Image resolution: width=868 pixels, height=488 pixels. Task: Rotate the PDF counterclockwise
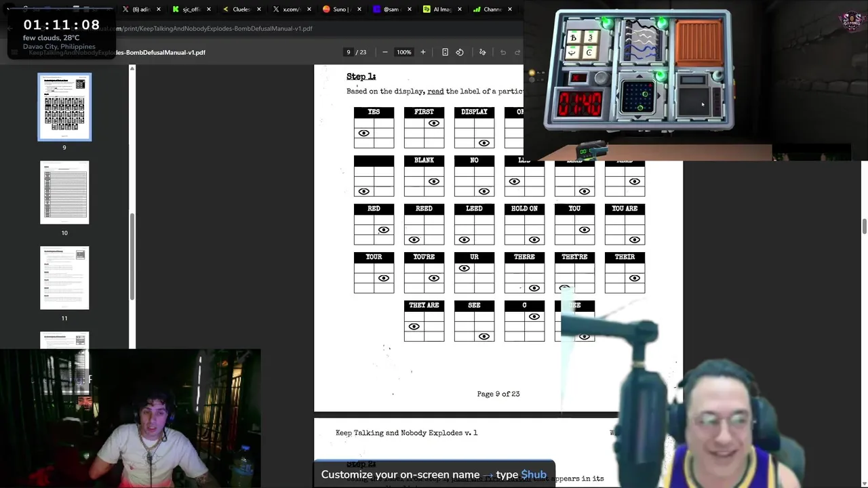click(460, 52)
